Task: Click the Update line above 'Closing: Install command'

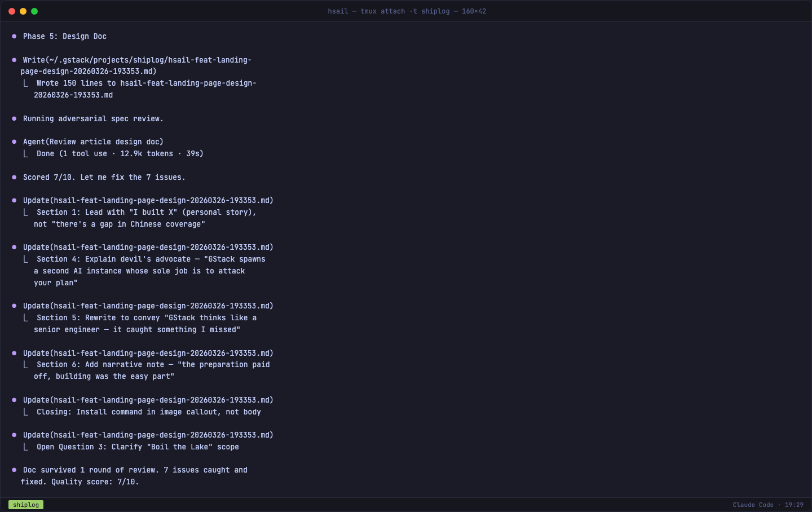Action: point(148,400)
